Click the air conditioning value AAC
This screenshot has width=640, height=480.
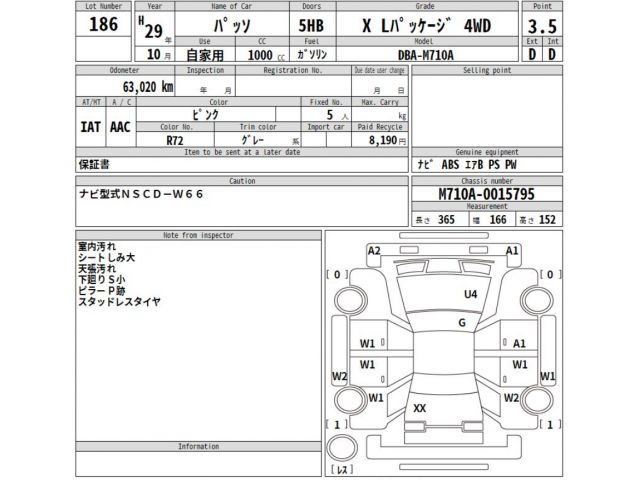pos(120,127)
